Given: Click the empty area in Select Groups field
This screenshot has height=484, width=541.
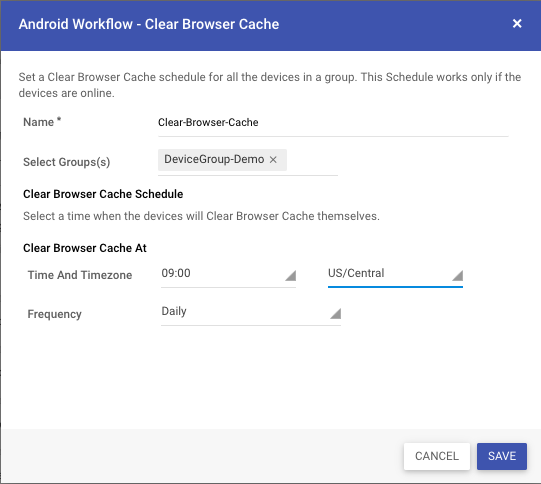Looking at the screenshot, I should (312, 160).
